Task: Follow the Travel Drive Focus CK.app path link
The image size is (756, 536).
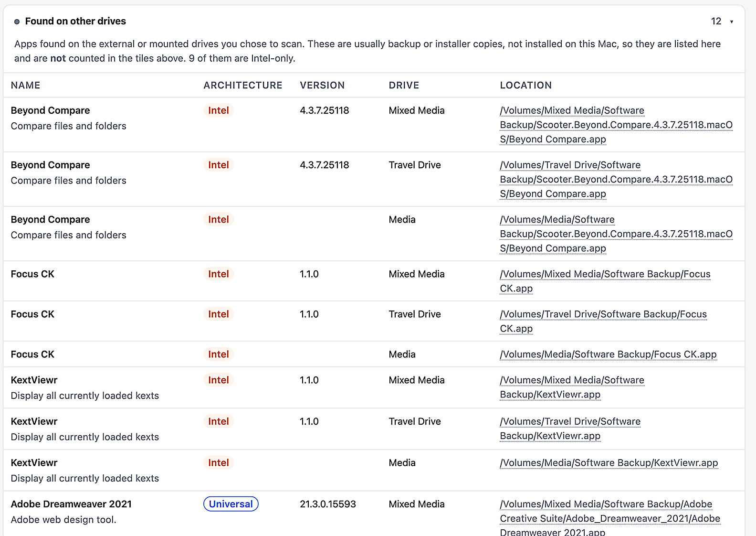Action: (x=603, y=321)
